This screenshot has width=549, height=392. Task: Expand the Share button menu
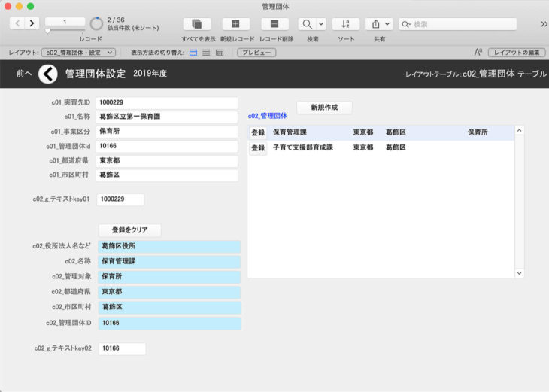point(387,24)
